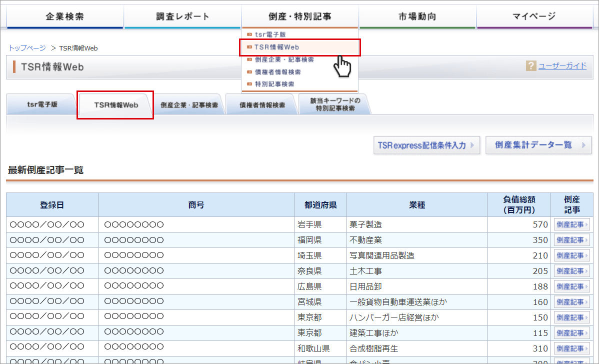Select the 奈良県 cell
599x364 pixels.
click(x=320, y=271)
